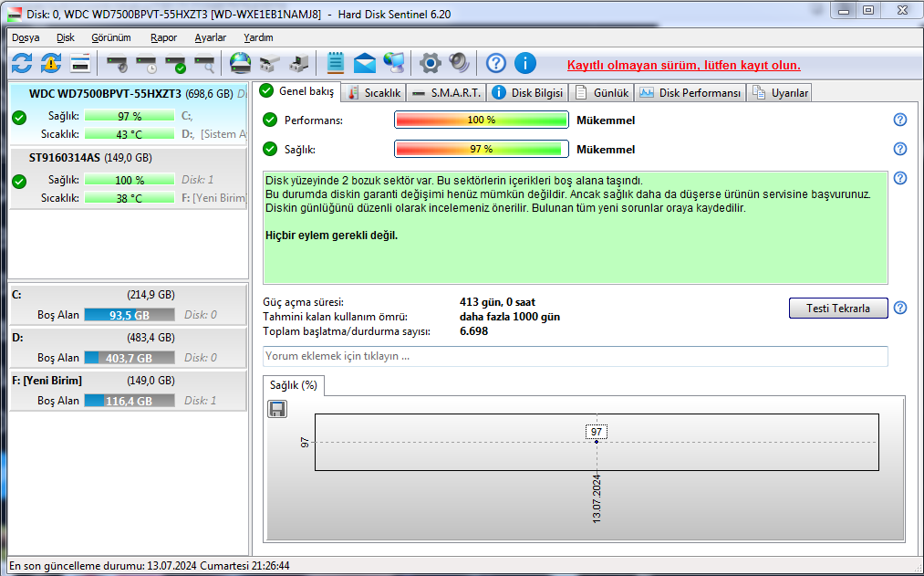Click the blue info circle toolbar icon
This screenshot has width=924, height=576.
pyautogui.click(x=525, y=62)
